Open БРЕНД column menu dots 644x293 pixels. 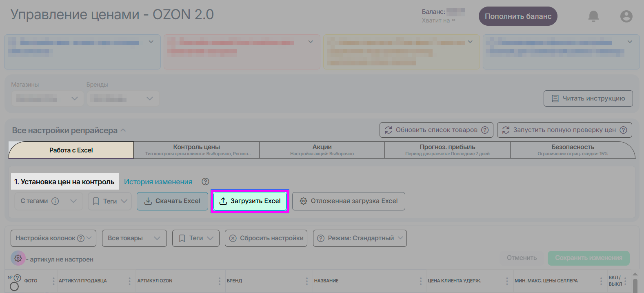pyautogui.click(x=306, y=281)
